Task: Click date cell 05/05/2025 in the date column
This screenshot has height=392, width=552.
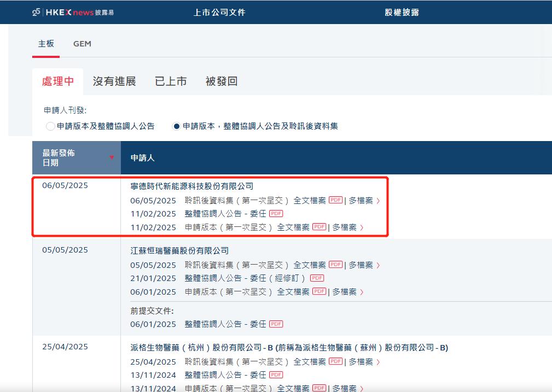Action: [x=65, y=250]
